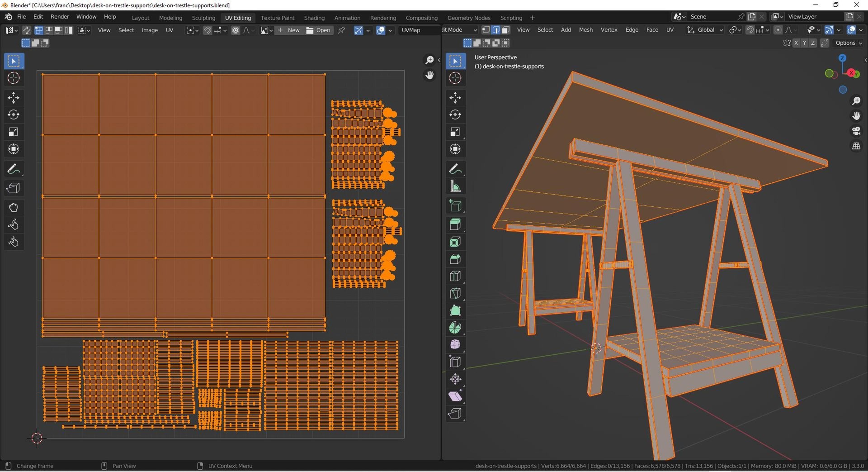Screen dimensions: 868x472
Task: Click New image button
Action: (288, 30)
